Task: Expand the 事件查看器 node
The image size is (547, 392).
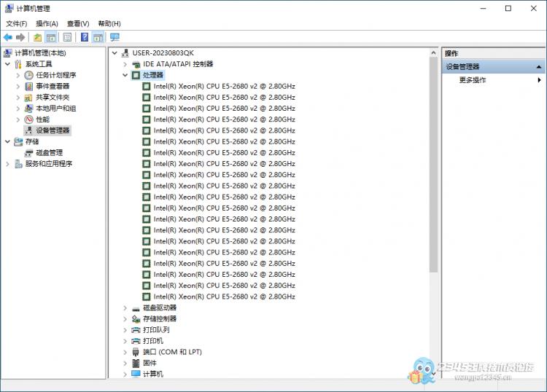Action: point(18,86)
